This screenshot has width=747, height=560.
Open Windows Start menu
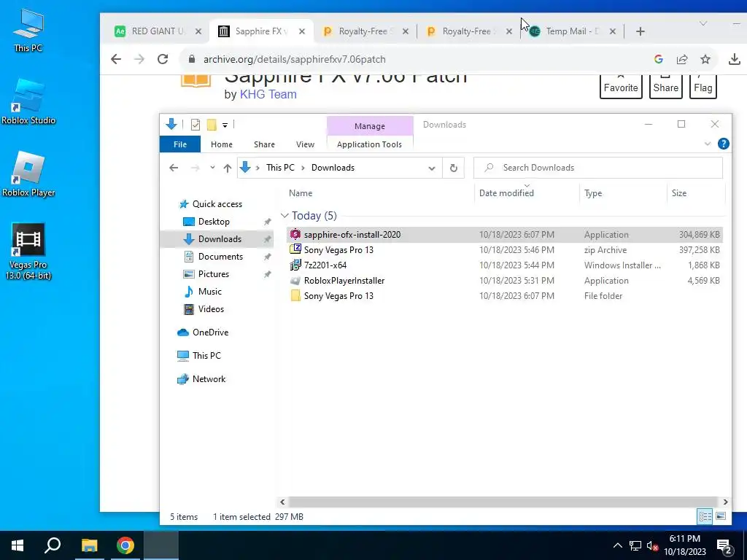(18, 545)
